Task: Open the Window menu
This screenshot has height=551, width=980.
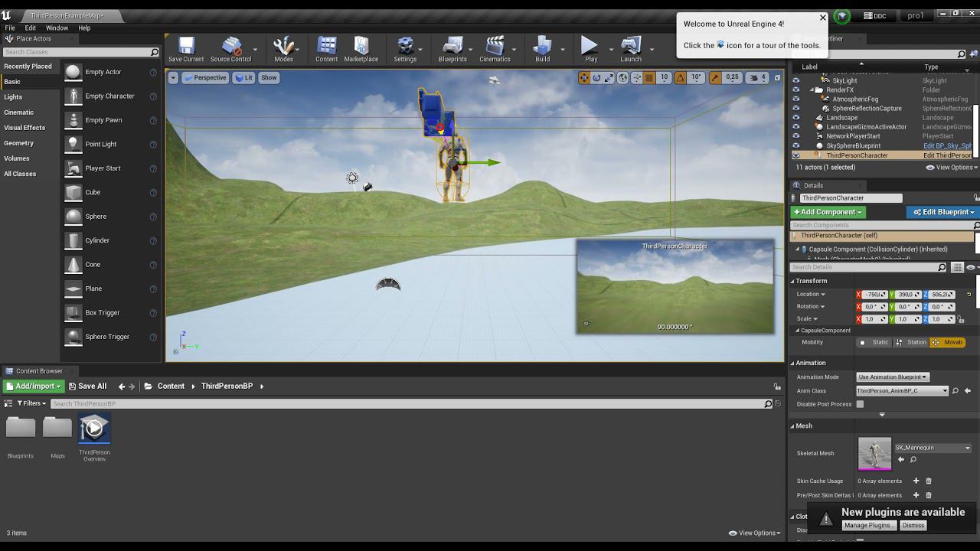Action: [x=57, y=28]
